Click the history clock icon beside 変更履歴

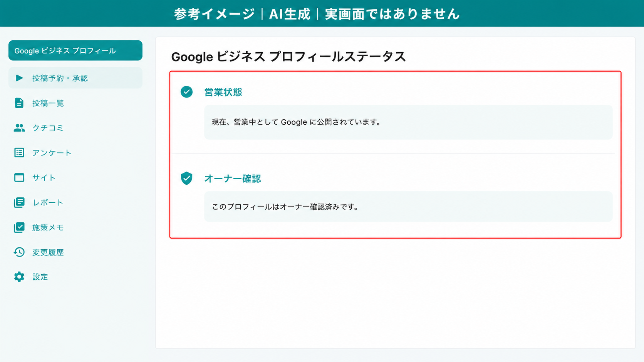click(19, 252)
